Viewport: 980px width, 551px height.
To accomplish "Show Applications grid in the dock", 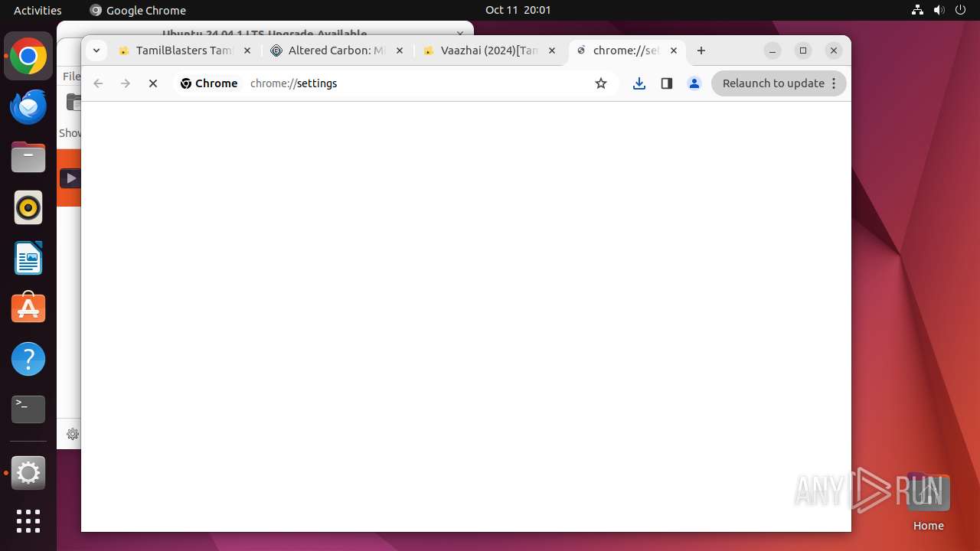I will (28, 521).
